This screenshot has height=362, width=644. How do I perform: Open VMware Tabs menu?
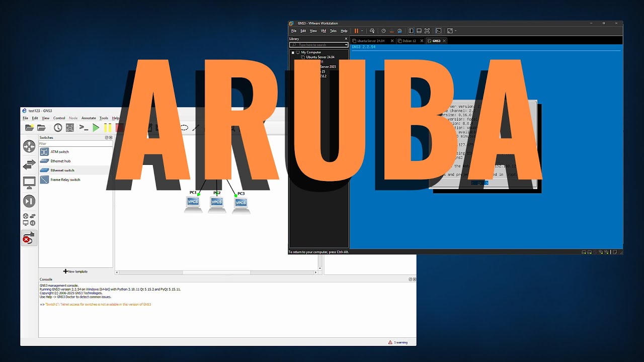click(333, 31)
